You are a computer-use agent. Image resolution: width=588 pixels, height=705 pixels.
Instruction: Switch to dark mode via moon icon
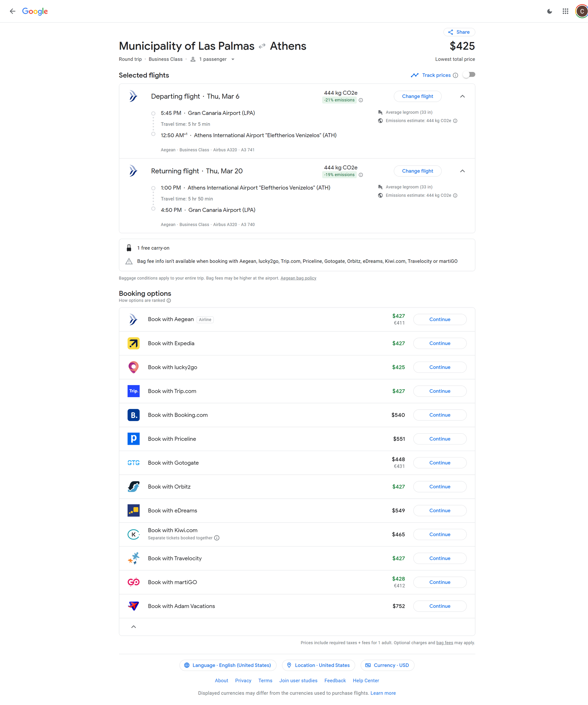[549, 11]
